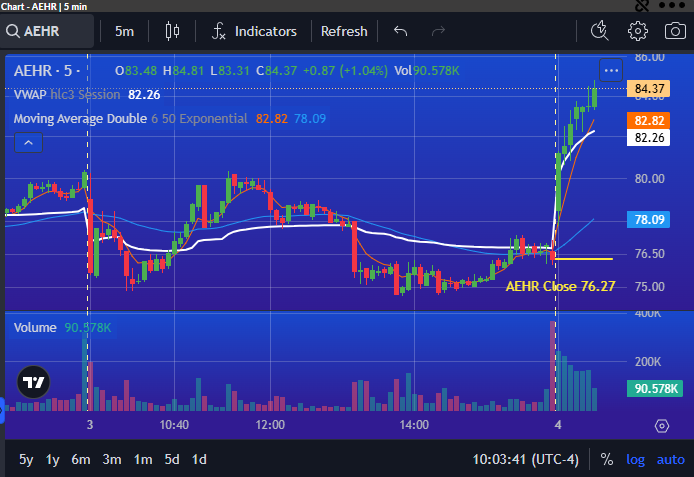The height and width of the screenshot is (477, 694).
Task: Set range to 3m
Action: click(112, 459)
